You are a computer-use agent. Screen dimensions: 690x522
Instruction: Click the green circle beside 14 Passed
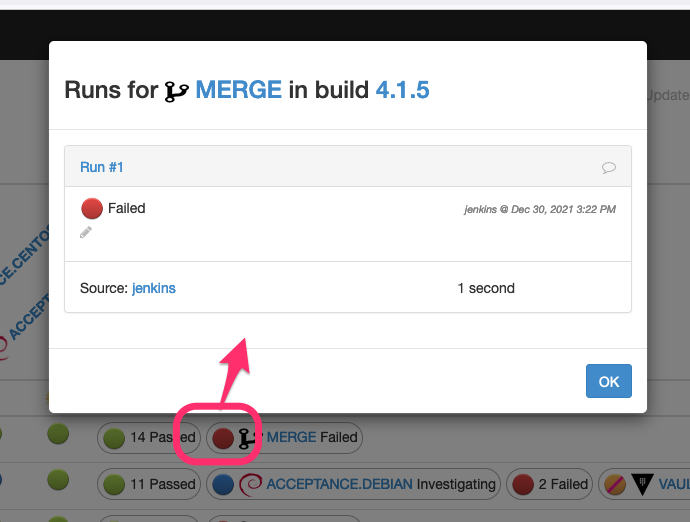click(115, 437)
